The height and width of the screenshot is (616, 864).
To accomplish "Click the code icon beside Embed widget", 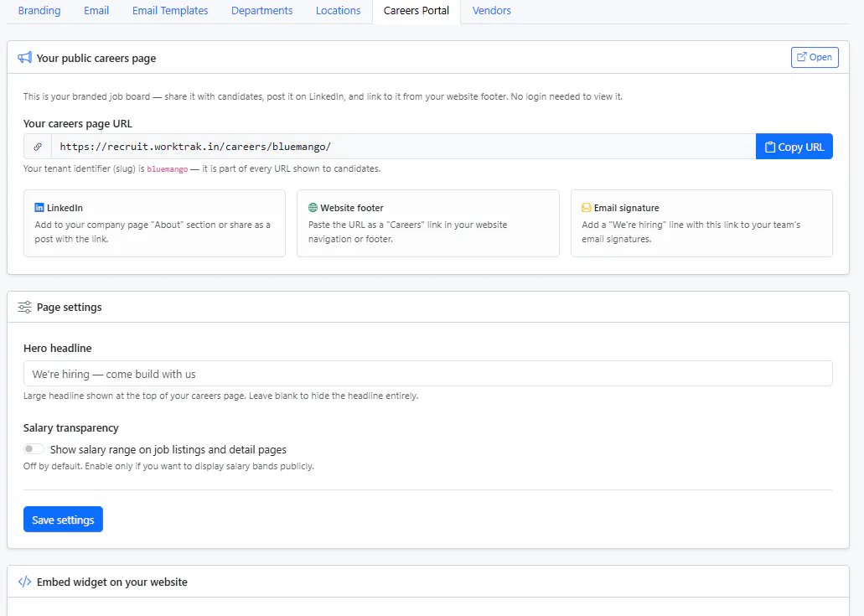I will (x=25, y=582).
